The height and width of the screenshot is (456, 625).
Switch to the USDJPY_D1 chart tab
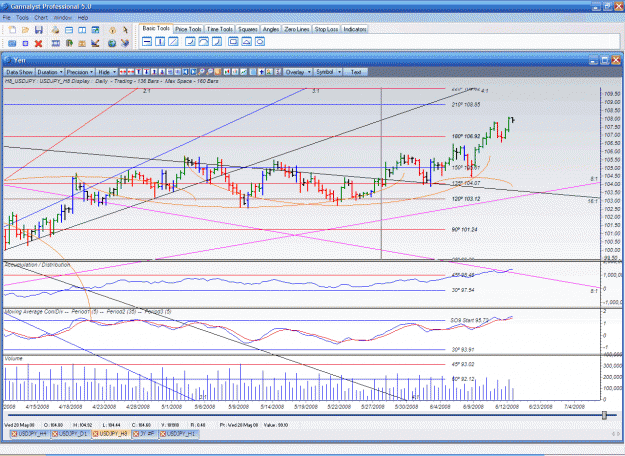click(x=71, y=434)
